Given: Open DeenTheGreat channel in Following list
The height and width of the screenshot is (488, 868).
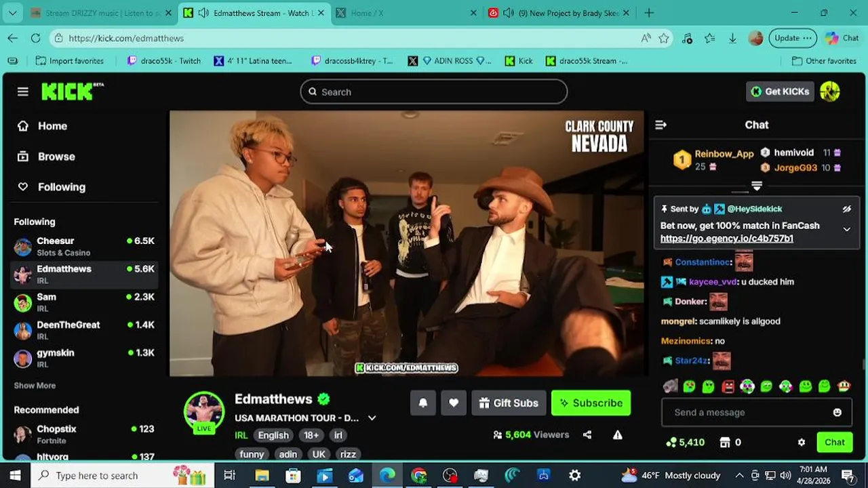Looking at the screenshot, I should coord(85,330).
